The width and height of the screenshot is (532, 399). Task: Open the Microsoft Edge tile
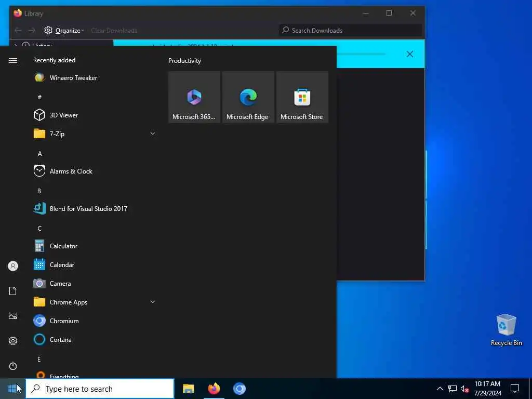click(x=248, y=97)
